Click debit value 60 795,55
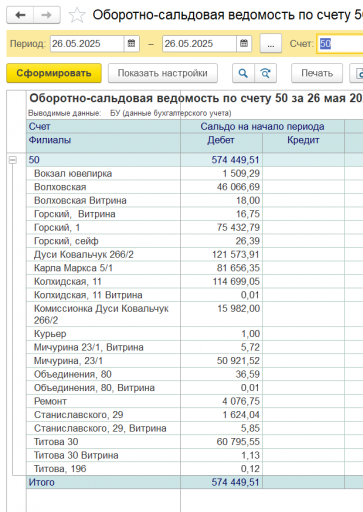 238,442
